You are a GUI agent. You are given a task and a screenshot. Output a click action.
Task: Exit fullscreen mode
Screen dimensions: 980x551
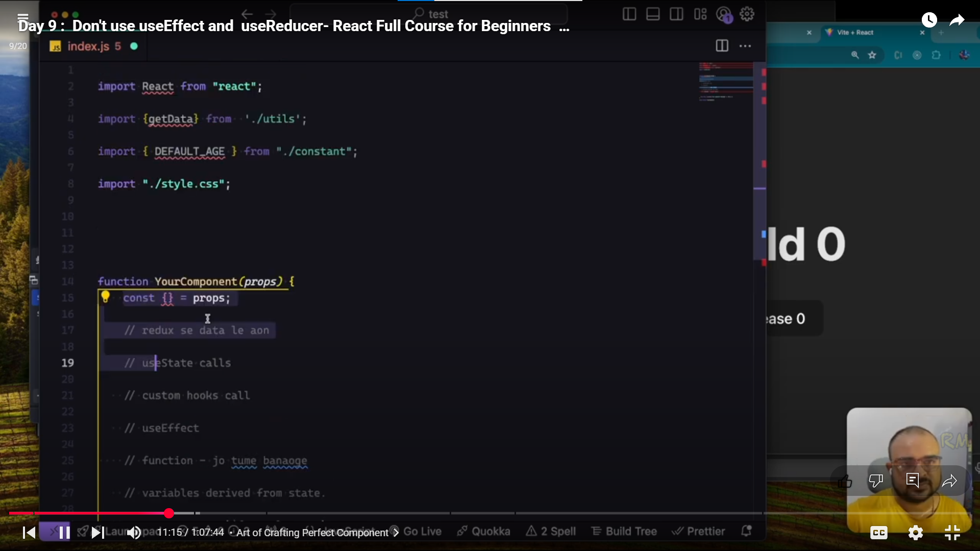[x=952, y=533]
